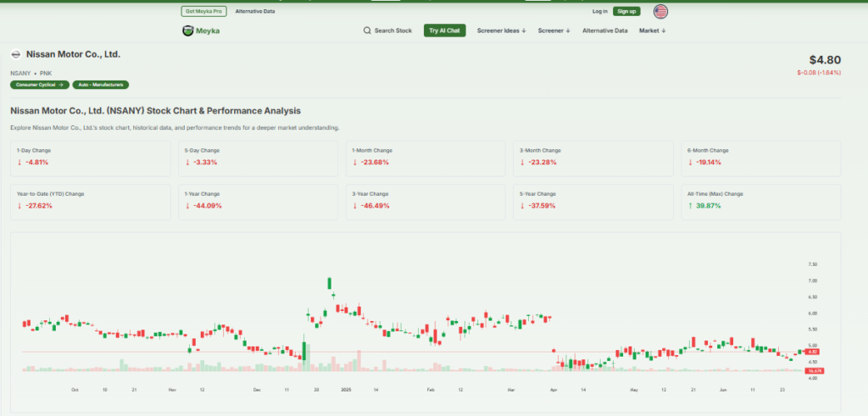Click the down arrow in 1-Day Change card
This screenshot has height=416, width=868.
pos(19,161)
